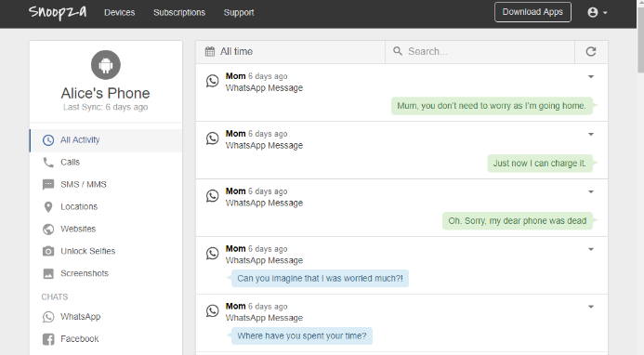The image size is (644, 355).
Task: Expand the 'Where have you spent your time?' message arrow
Action: pyautogui.click(x=591, y=307)
